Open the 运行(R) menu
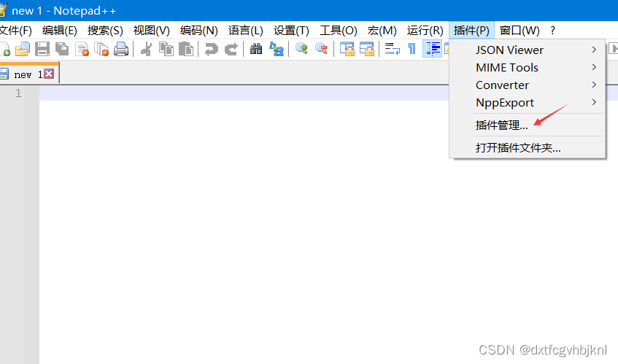This screenshot has width=618, height=364. click(425, 31)
